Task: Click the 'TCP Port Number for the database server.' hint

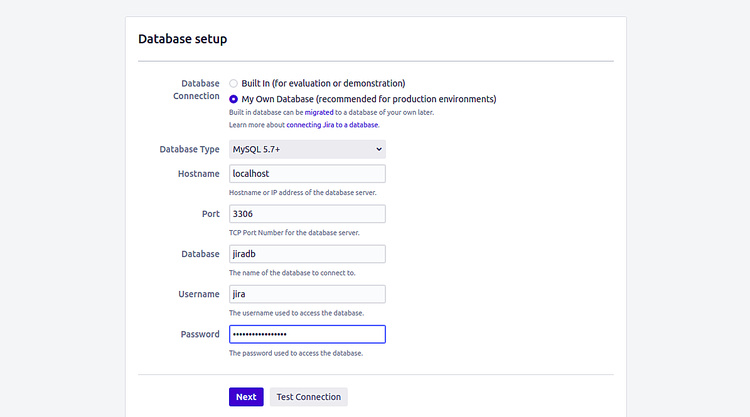Action: pos(294,233)
